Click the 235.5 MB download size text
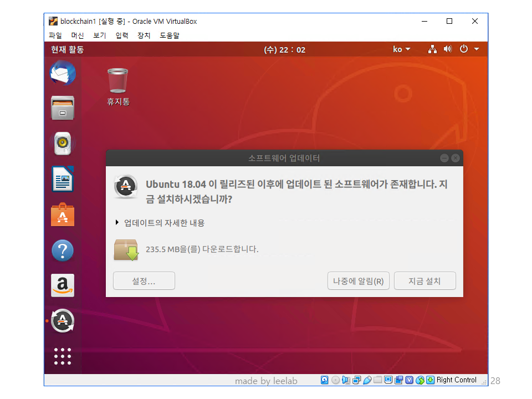Image resolution: width=532 pixels, height=399 pixels. (202, 249)
